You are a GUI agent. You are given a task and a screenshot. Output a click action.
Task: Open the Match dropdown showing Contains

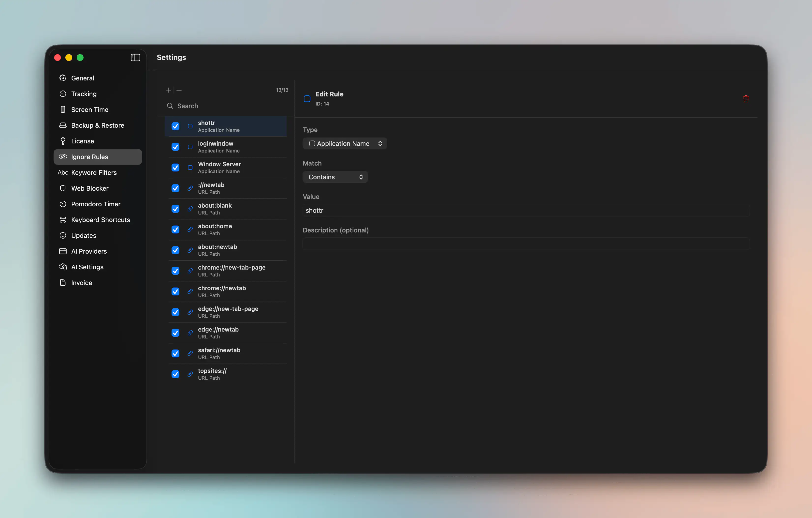pyautogui.click(x=335, y=177)
